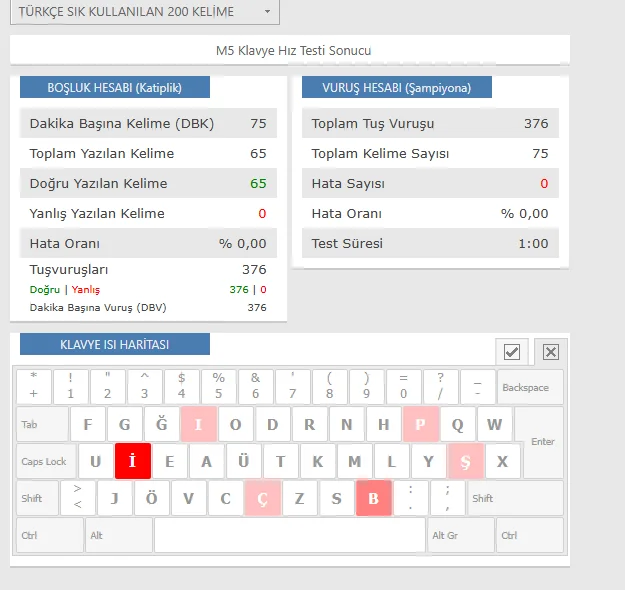Viewport: 625px width, 590px height.
Task: Click the M5 Klavye Hız Testi Sonucu title
Action: pos(293,51)
